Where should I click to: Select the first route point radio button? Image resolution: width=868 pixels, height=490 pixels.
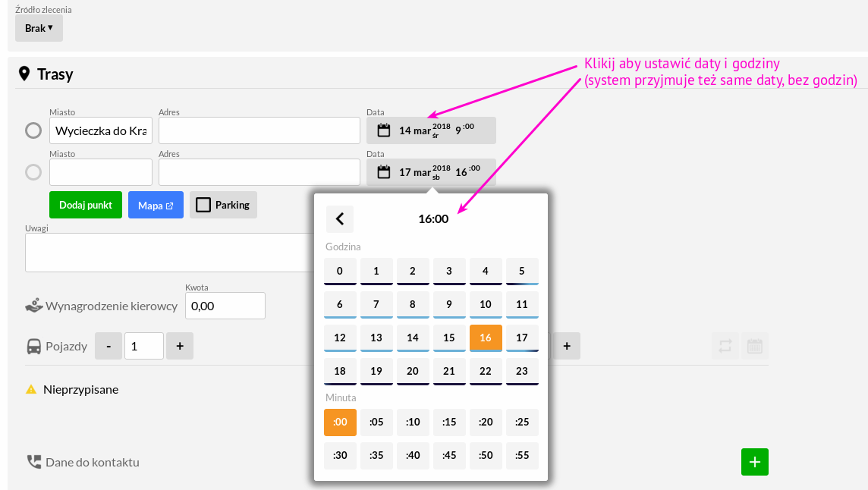[x=33, y=130]
